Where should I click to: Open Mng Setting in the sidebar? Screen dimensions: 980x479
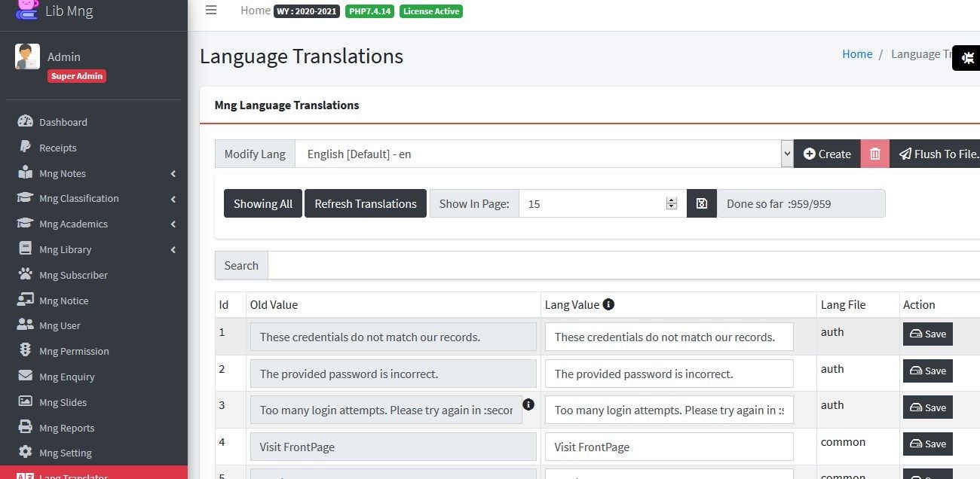pyautogui.click(x=65, y=453)
